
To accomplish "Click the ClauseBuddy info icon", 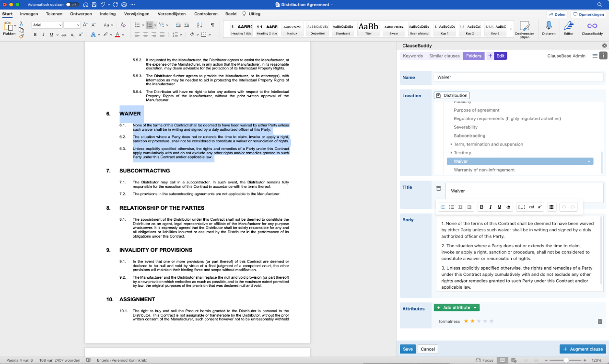I will pos(603,56).
